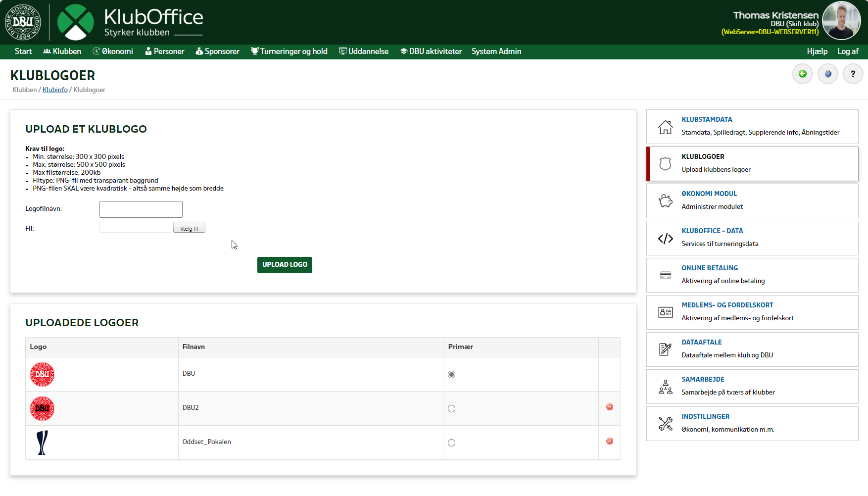Delete the Oddset_Pokalen logo row

click(x=610, y=441)
